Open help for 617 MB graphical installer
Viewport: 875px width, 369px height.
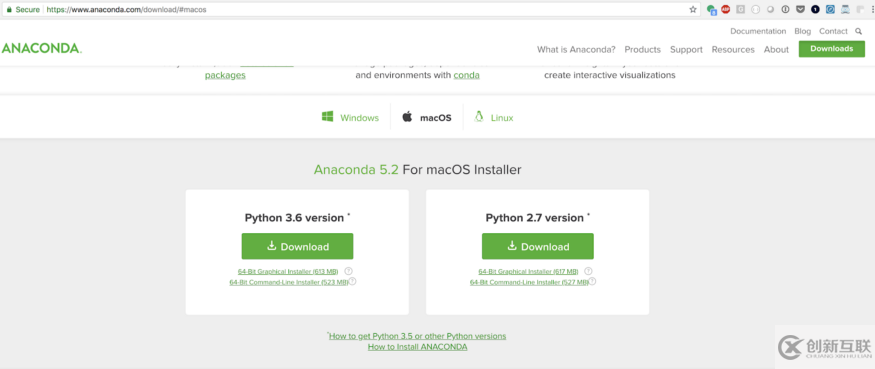(x=588, y=271)
